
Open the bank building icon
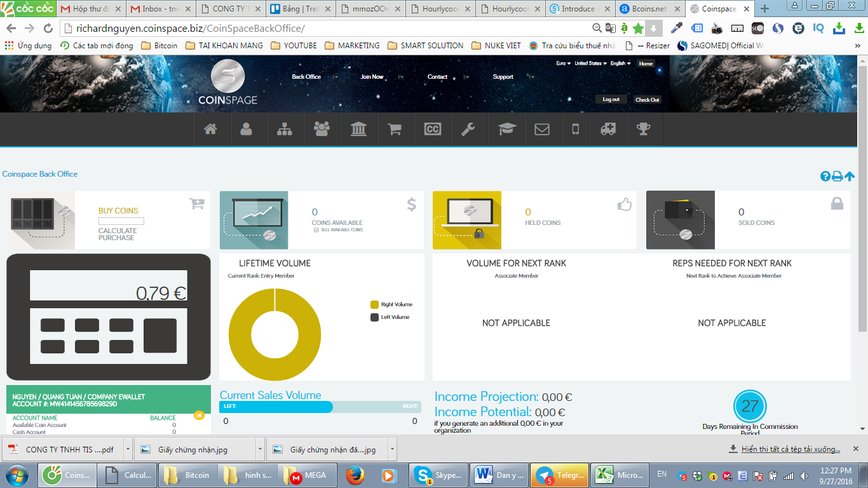pyautogui.click(x=358, y=130)
